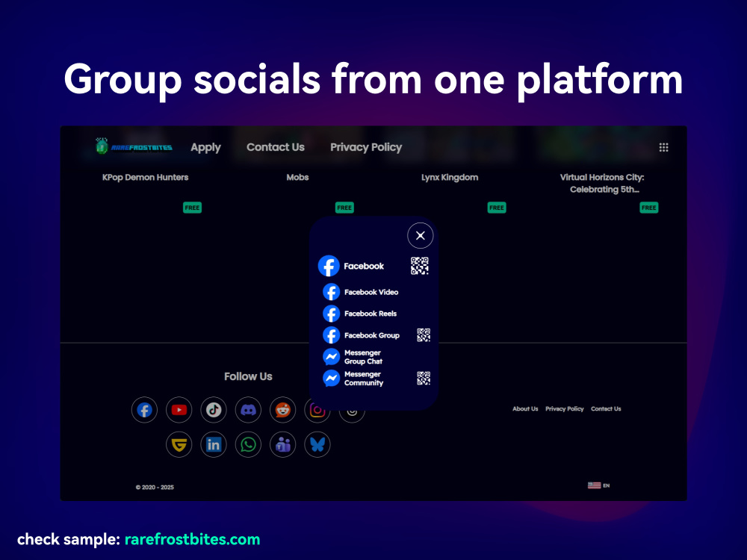747x560 pixels.
Task: Open Privacy Policy in the top navigation
Action: pyautogui.click(x=366, y=147)
